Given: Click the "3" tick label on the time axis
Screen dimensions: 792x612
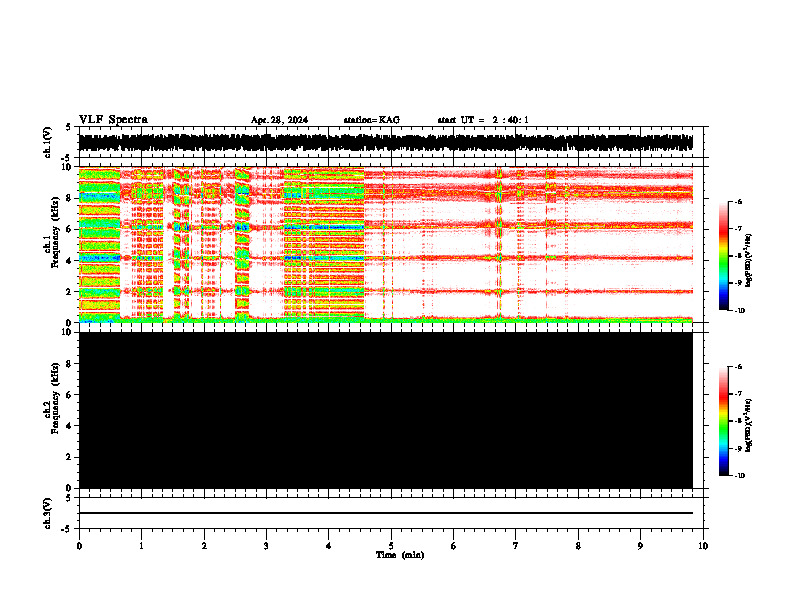Looking at the screenshot, I should (x=266, y=546).
